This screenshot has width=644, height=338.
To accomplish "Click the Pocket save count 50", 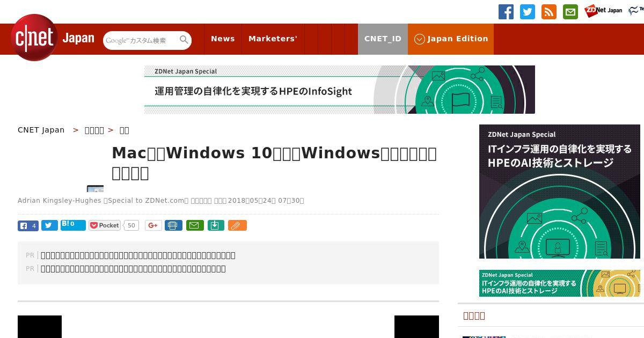I will click(x=131, y=226).
